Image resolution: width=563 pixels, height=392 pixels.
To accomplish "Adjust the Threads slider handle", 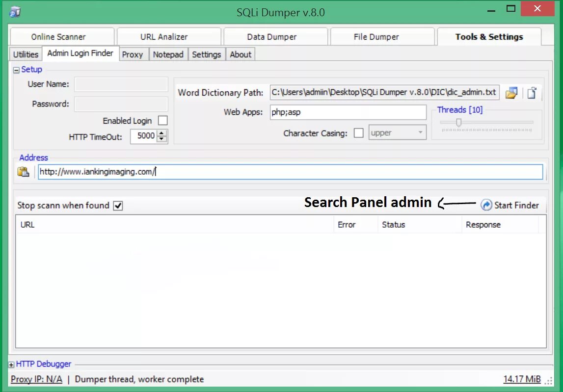I will (x=458, y=123).
